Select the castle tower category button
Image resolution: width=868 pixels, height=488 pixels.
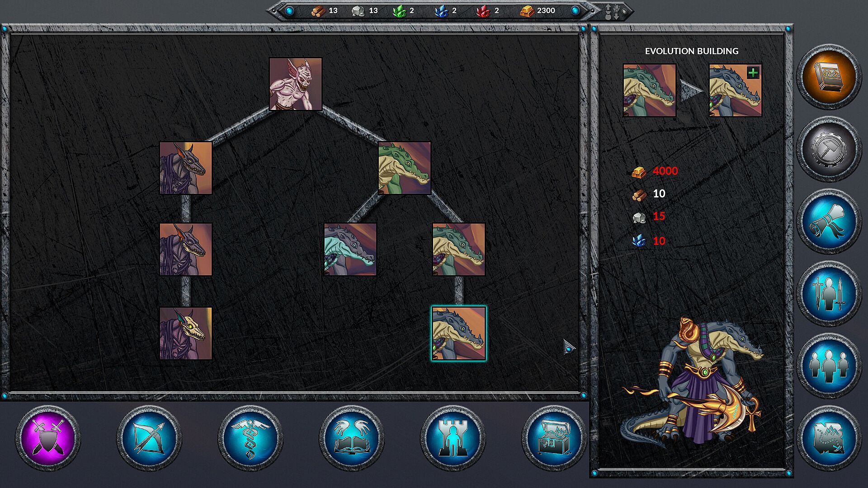coord(453,437)
